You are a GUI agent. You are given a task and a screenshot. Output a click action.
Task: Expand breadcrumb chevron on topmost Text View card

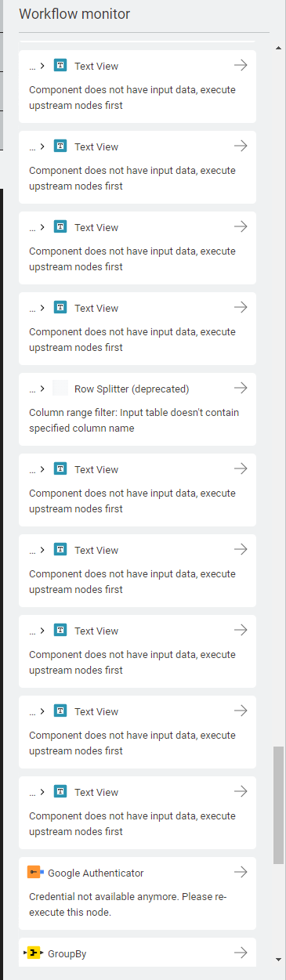point(42,66)
